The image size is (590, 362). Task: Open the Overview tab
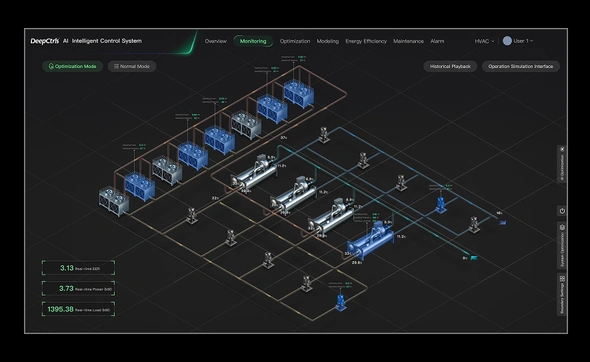pyautogui.click(x=216, y=41)
